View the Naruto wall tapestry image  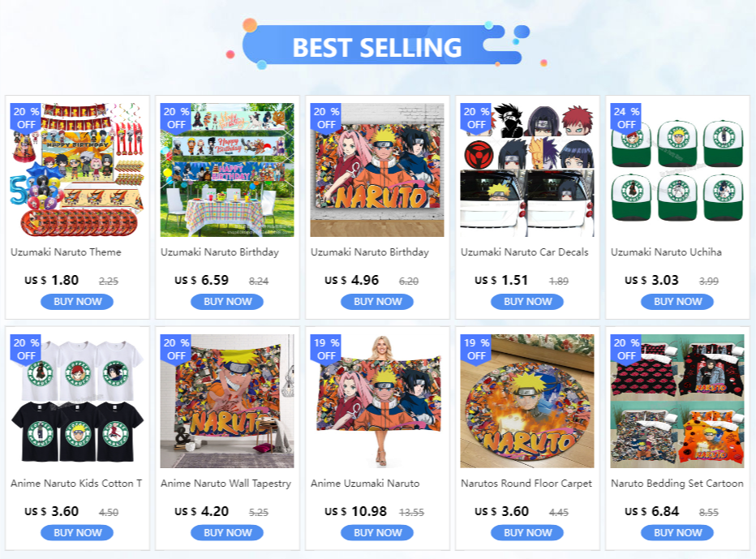tap(227, 401)
